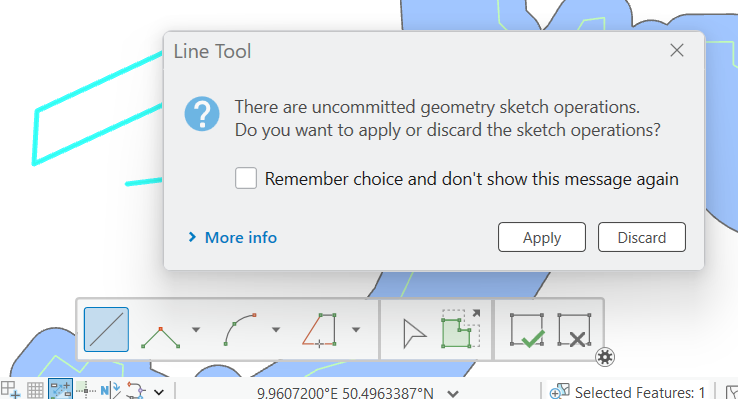Open the Right Angle Line options dropdown
The height and width of the screenshot is (399, 738).
point(196,329)
